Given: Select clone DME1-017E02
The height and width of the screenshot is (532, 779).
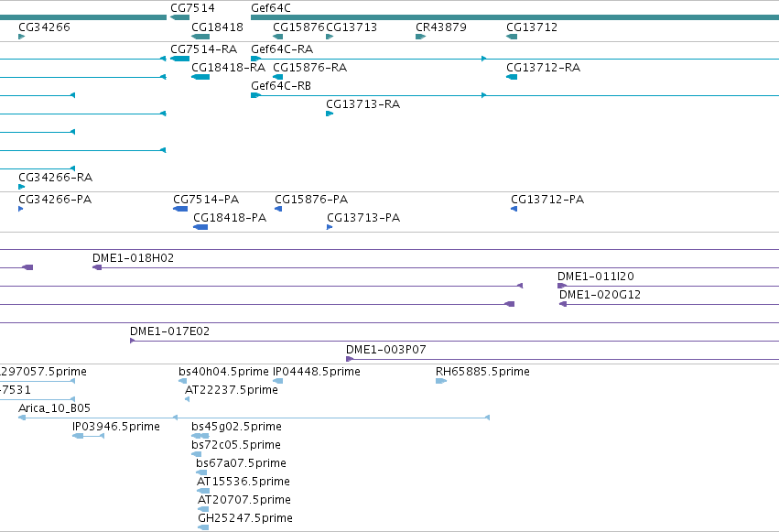Looking at the screenshot, I should pos(169,331).
